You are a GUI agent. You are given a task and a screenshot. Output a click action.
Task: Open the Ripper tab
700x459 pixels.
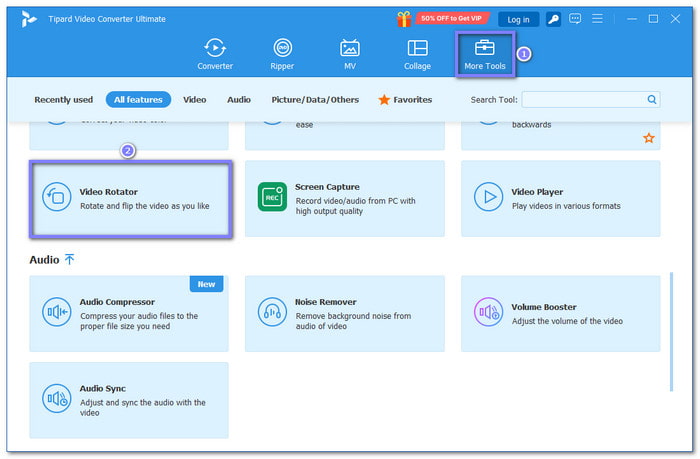282,54
